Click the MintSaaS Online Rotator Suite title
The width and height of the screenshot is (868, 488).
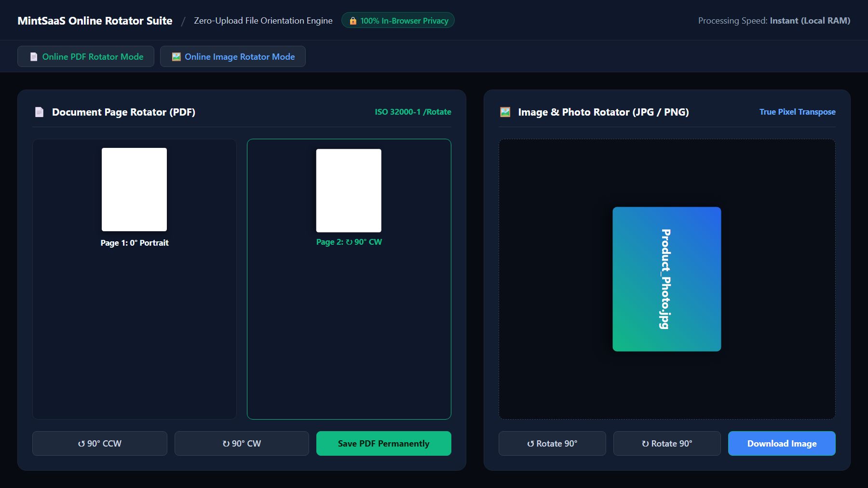[x=95, y=21]
